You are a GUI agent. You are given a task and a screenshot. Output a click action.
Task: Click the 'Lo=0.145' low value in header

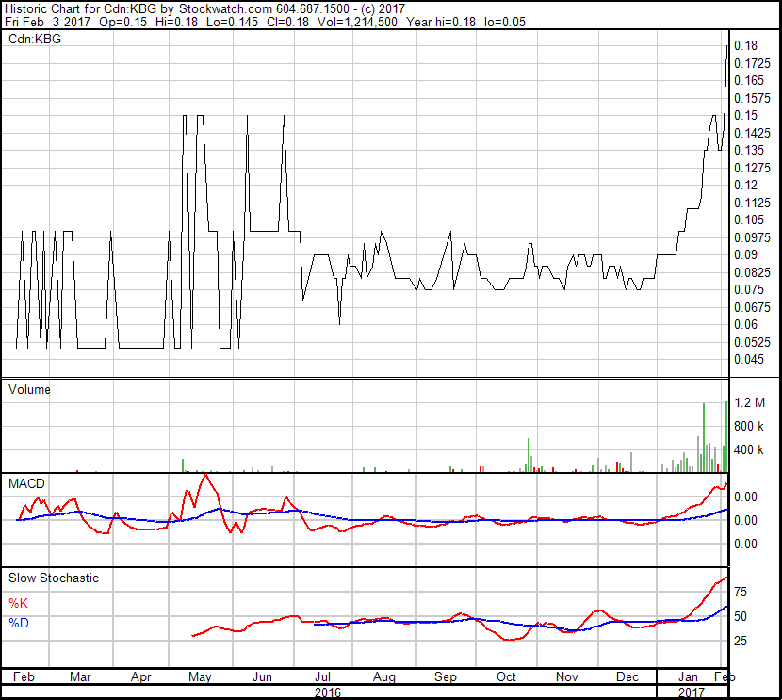(232, 22)
